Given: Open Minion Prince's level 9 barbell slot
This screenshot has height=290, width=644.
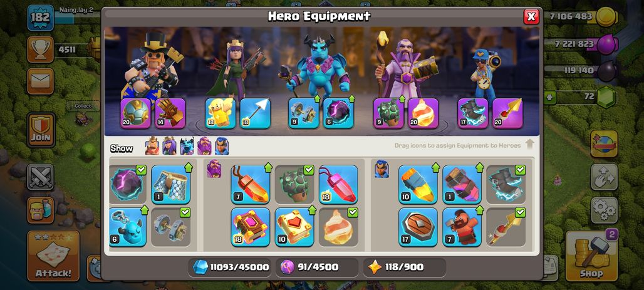Looking at the screenshot, I should [303, 113].
